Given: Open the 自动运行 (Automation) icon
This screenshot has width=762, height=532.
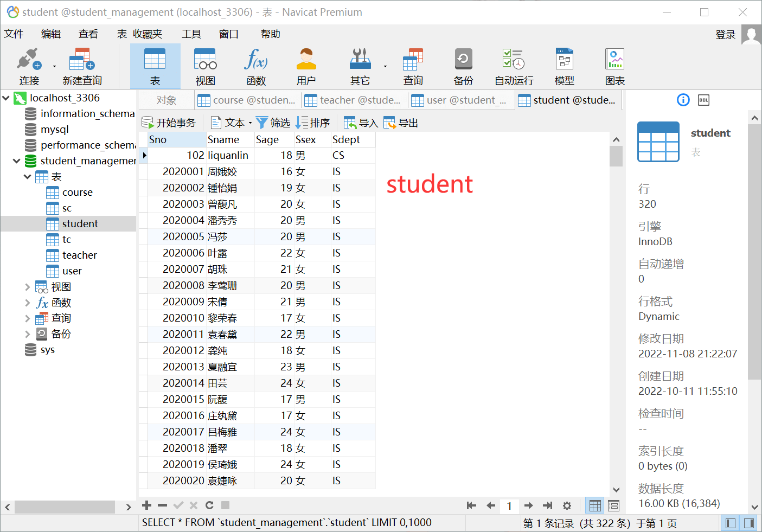Looking at the screenshot, I should [513, 65].
